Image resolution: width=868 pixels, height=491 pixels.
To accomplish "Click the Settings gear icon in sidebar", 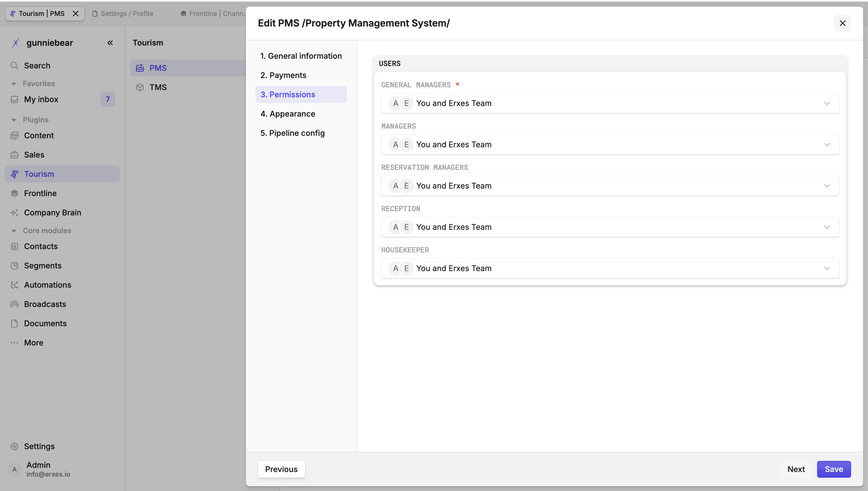I will (x=14, y=446).
